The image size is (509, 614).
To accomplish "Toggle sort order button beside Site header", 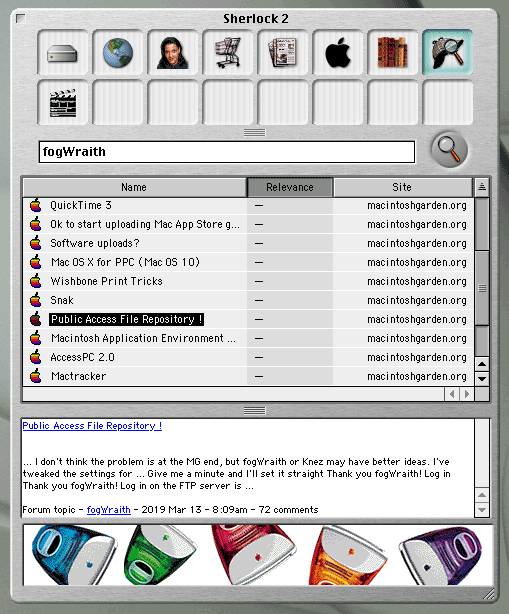I will click(x=482, y=187).
